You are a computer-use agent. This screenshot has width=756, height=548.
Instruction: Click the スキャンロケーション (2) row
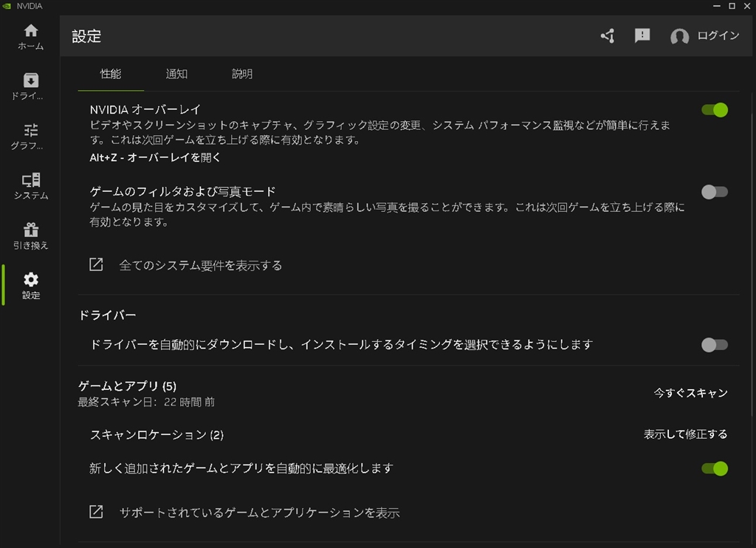pos(408,435)
